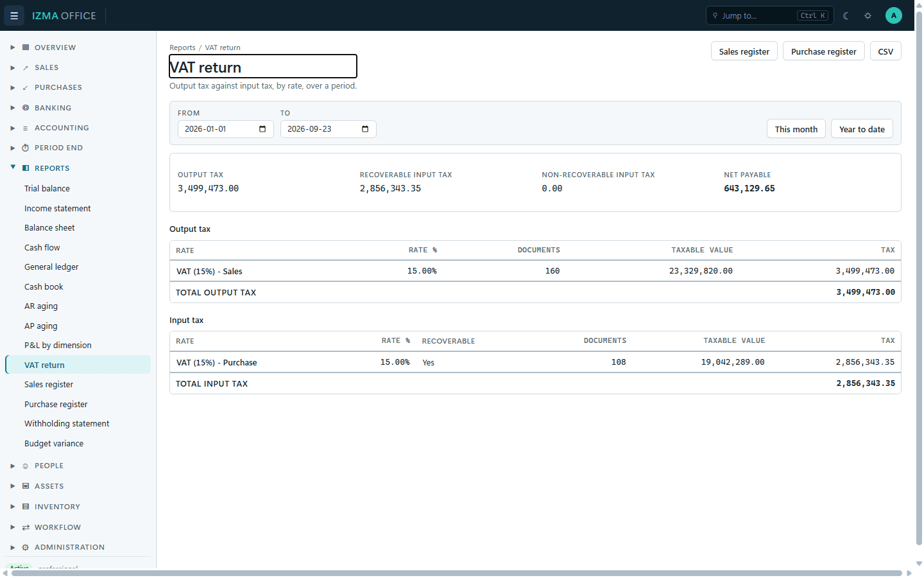
Task: Click the FROM date input field
Action: pyautogui.click(x=226, y=129)
